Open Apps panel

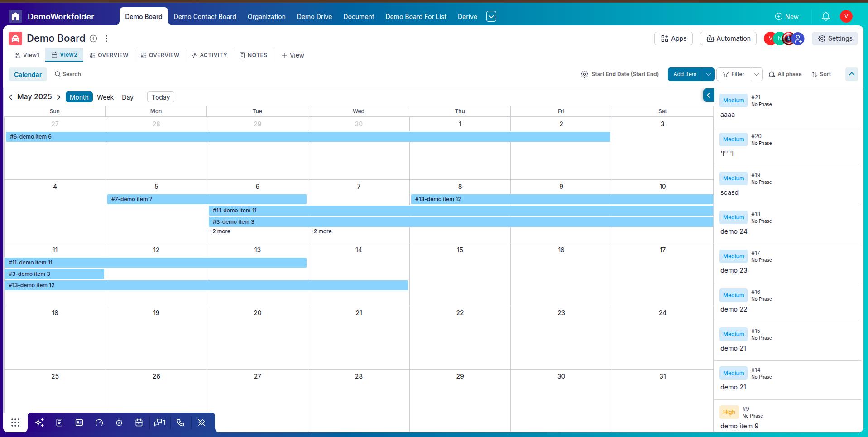click(673, 38)
